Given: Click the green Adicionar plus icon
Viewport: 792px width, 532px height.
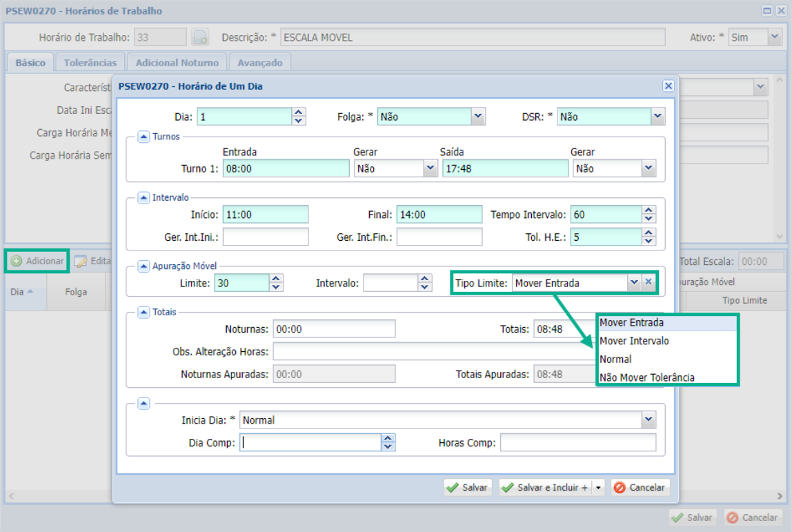Looking at the screenshot, I should point(16,262).
